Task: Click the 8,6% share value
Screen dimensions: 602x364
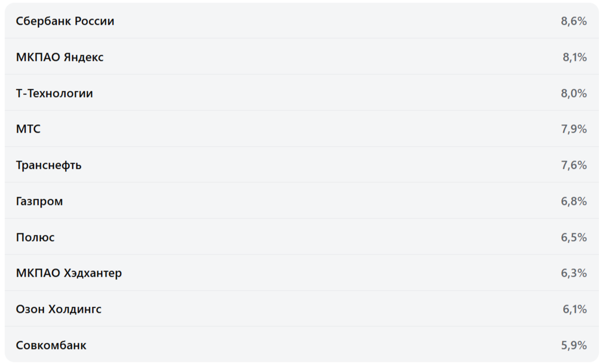Action: (x=574, y=21)
